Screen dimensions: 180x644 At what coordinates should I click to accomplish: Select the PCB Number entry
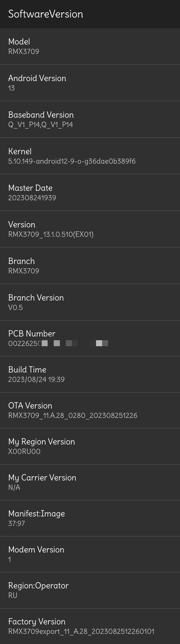(90, 338)
